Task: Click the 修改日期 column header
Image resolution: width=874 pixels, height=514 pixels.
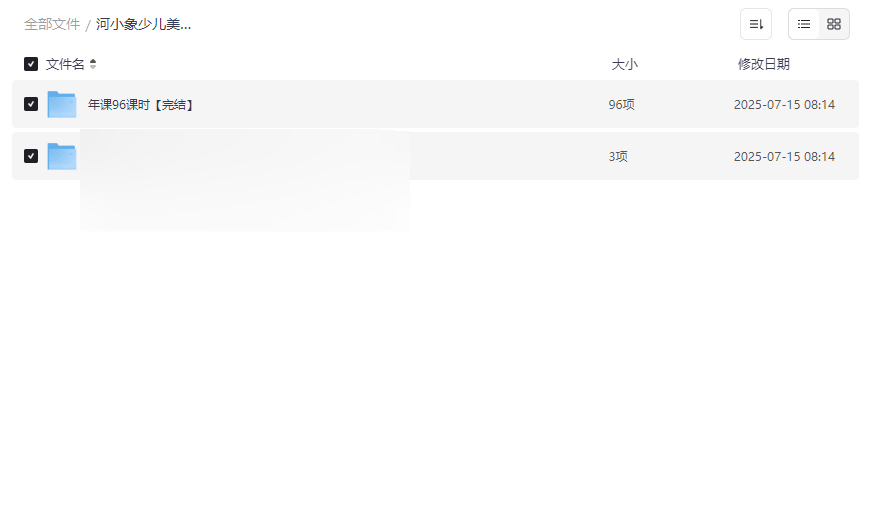Action: click(x=763, y=64)
